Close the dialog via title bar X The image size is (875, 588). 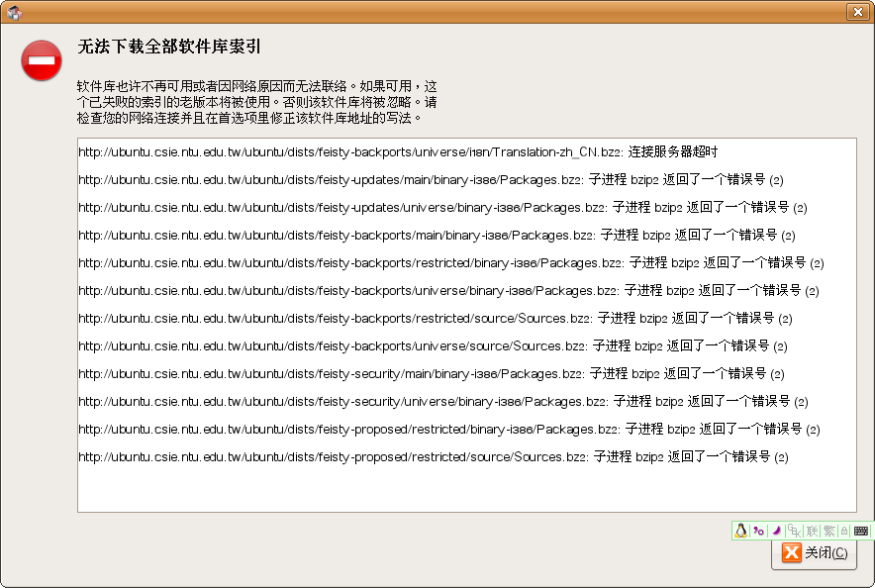858,12
